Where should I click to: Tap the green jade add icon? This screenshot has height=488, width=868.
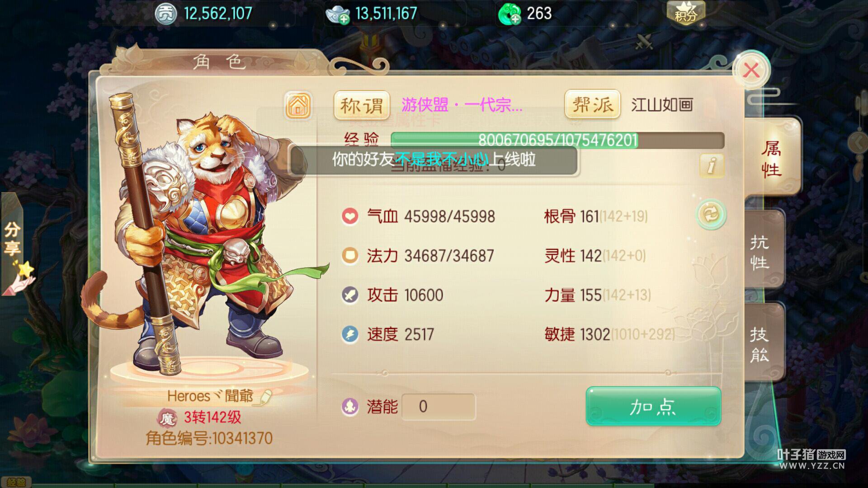(509, 14)
